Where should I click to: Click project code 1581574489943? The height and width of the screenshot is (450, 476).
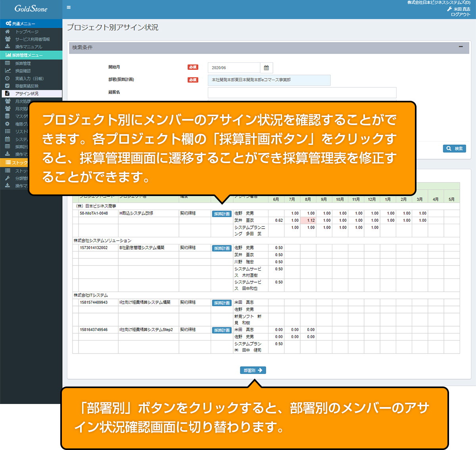coord(94,303)
